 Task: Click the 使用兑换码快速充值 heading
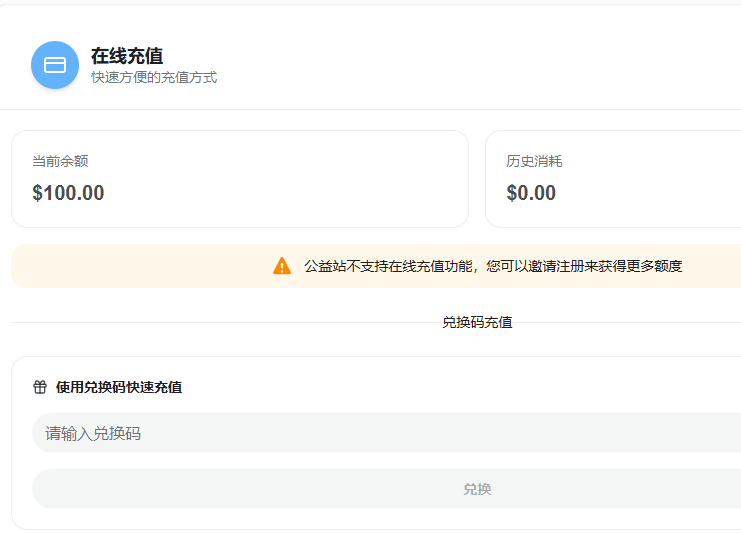coord(119,387)
